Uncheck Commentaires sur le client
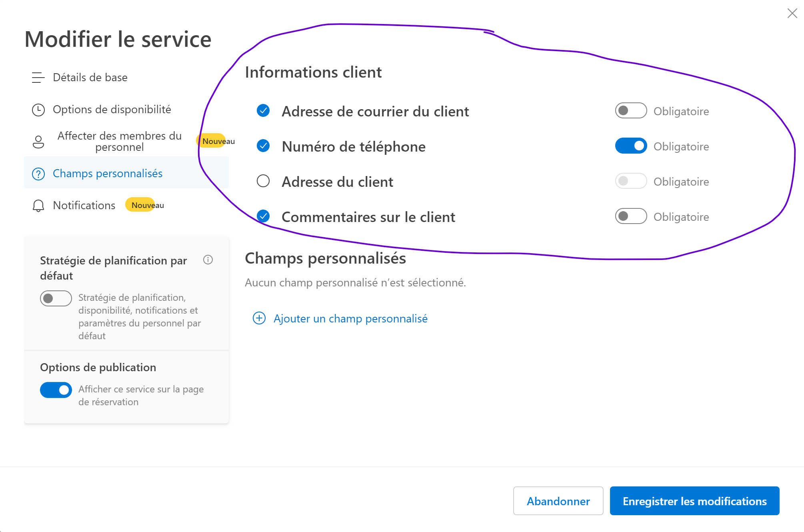The width and height of the screenshot is (804, 532). point(263,216)
